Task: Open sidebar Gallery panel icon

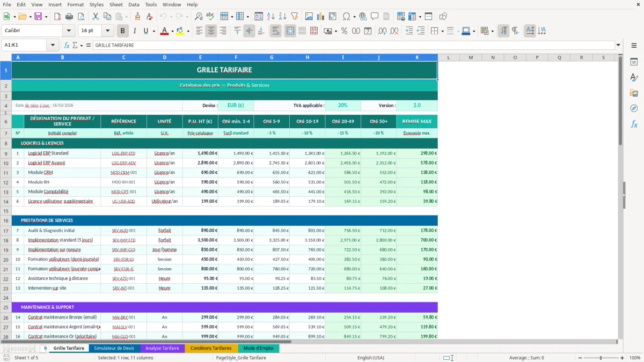Action: [x=634, y=93]
